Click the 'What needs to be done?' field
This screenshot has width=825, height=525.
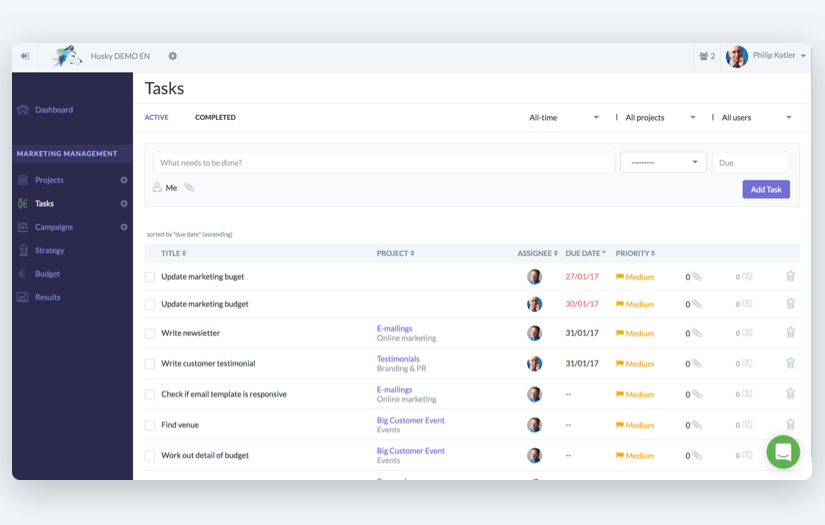click(x=384, y=163)
